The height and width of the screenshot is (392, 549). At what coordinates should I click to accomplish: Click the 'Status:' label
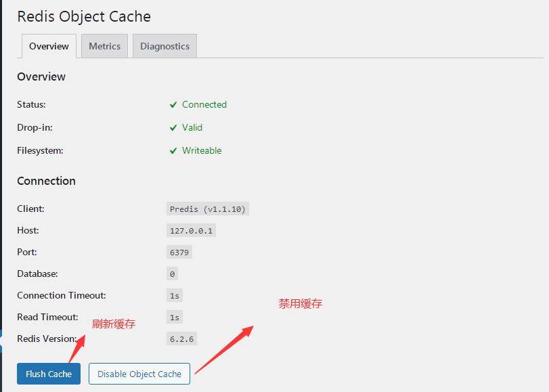[31, 104]
